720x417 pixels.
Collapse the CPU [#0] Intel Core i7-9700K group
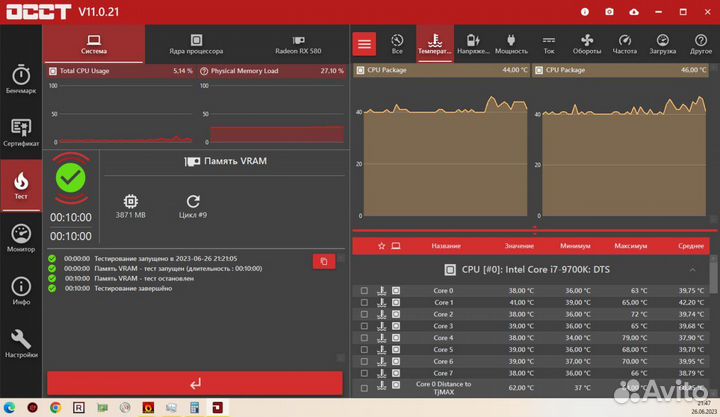[692, 270]
